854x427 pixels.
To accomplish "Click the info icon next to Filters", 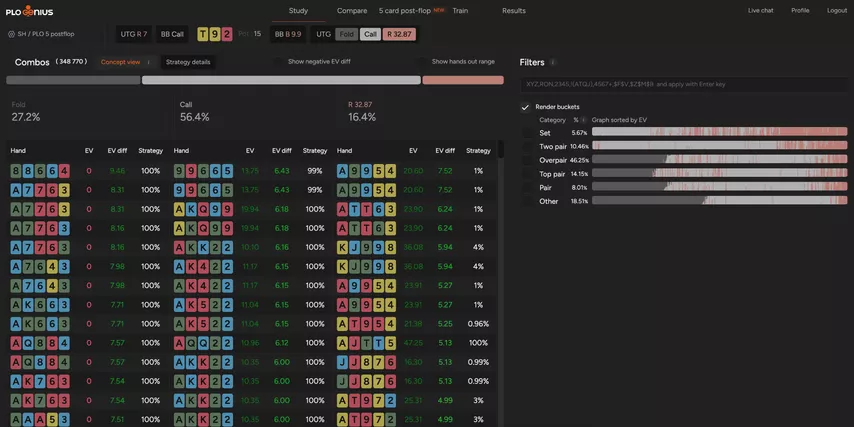I will [x=553, y=62].
